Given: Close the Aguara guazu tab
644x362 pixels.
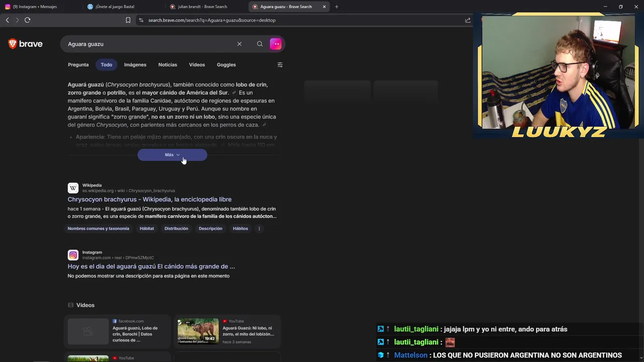Looking at the screenshot, I should tap(324, 7).
